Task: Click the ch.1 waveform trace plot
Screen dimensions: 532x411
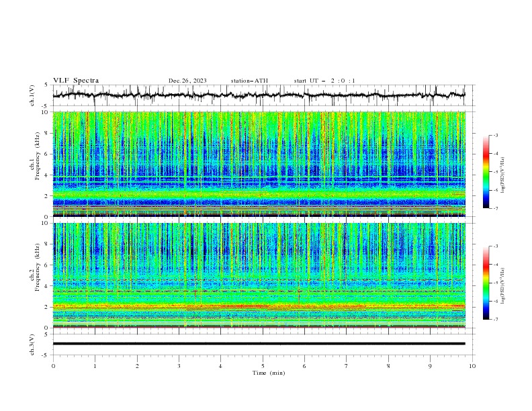Action: click(259, 95)
